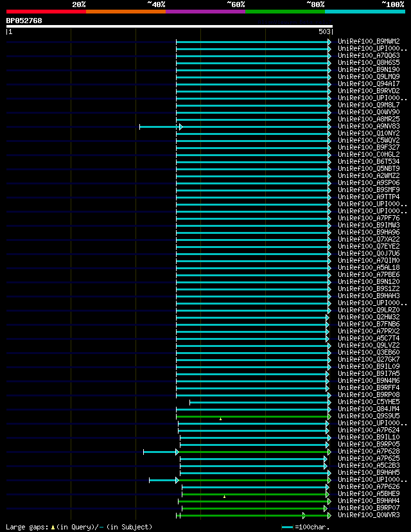Open the UniRef100_A7PRX2 label
The width and height of the screenshot is (411, 532).
tap(369, 331)
